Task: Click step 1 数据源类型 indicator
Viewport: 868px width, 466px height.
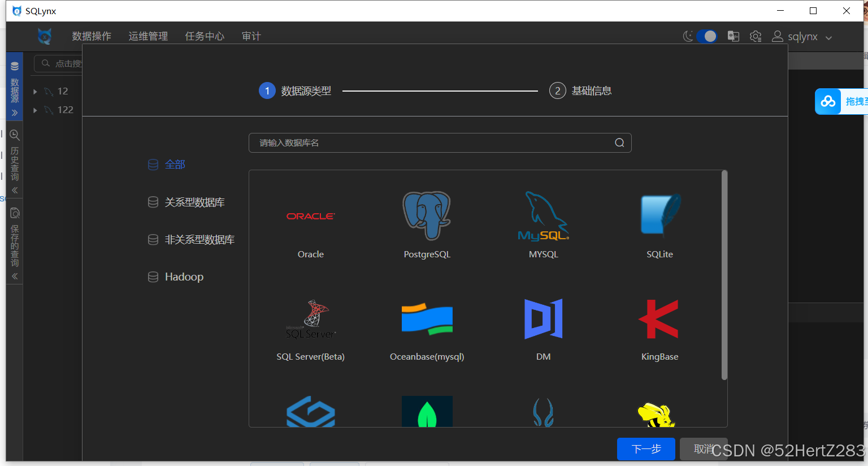Action: 295,90
